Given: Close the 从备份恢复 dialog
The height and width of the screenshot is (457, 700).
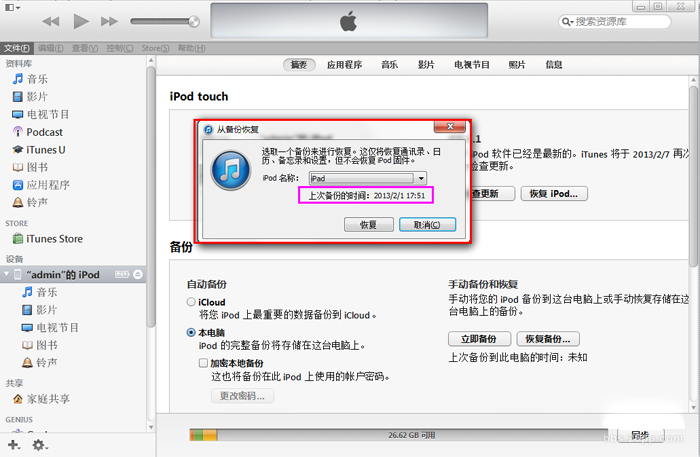Looking at the screenshot, I should click(x=450, y=127).
